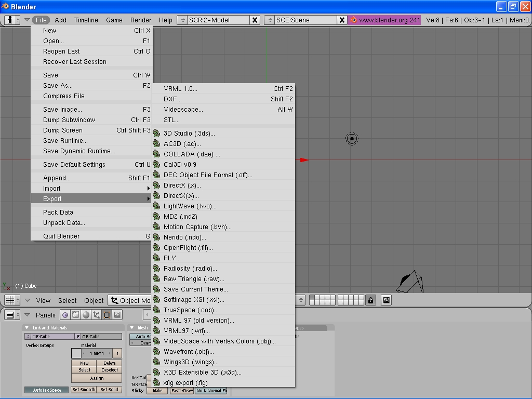This screenshot has width=532, height=399.
Task: Open the Script context panel icon
Action: pyautogui.click(x=75, y=315)
